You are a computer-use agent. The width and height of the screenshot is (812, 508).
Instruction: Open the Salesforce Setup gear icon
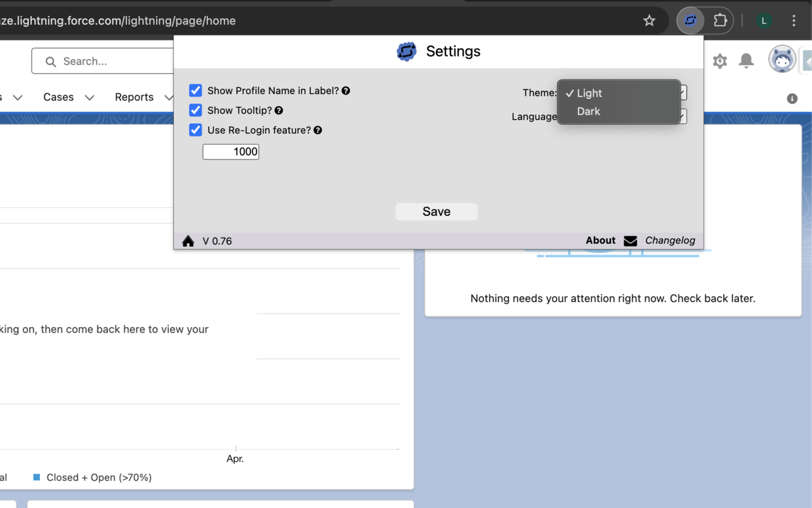[719, 60]
